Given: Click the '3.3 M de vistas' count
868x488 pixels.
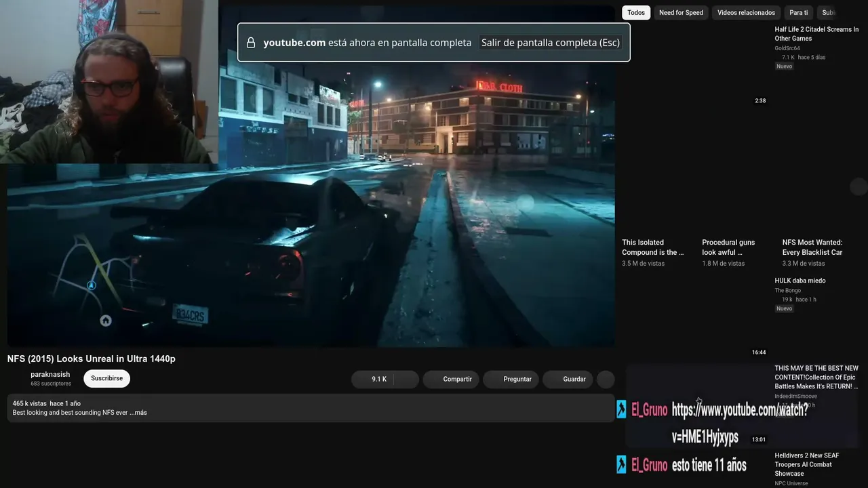Looking at the screenshot, I should pos(804,264).
